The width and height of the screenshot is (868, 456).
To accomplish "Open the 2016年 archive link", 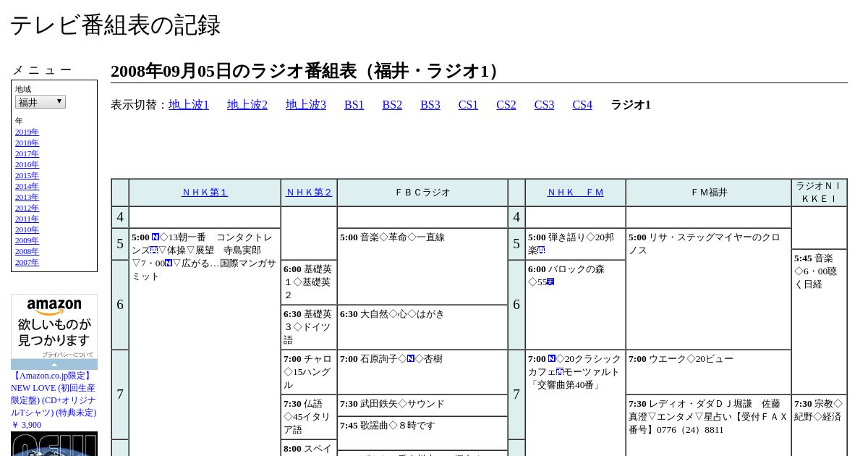I will pos(27,164).
